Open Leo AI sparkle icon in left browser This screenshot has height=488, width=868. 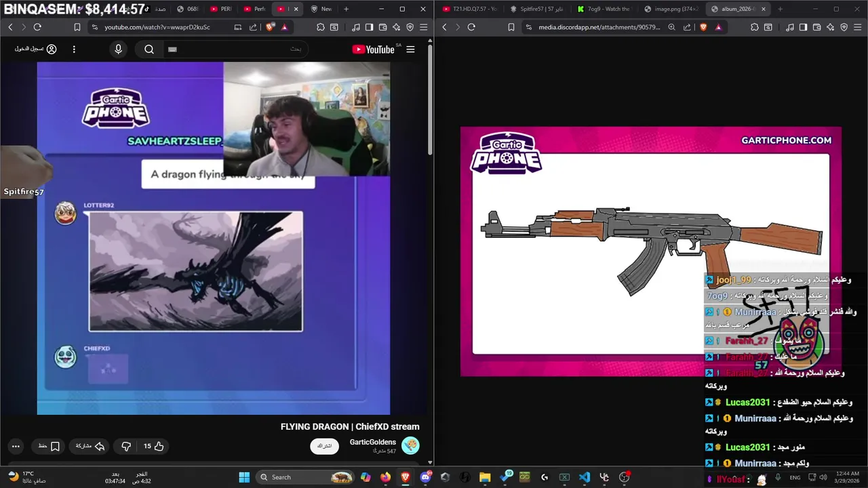[396, 27]
